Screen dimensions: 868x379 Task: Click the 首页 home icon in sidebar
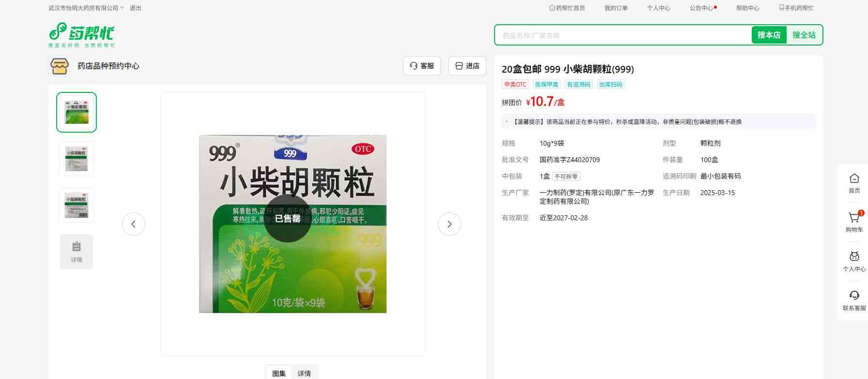854,179
